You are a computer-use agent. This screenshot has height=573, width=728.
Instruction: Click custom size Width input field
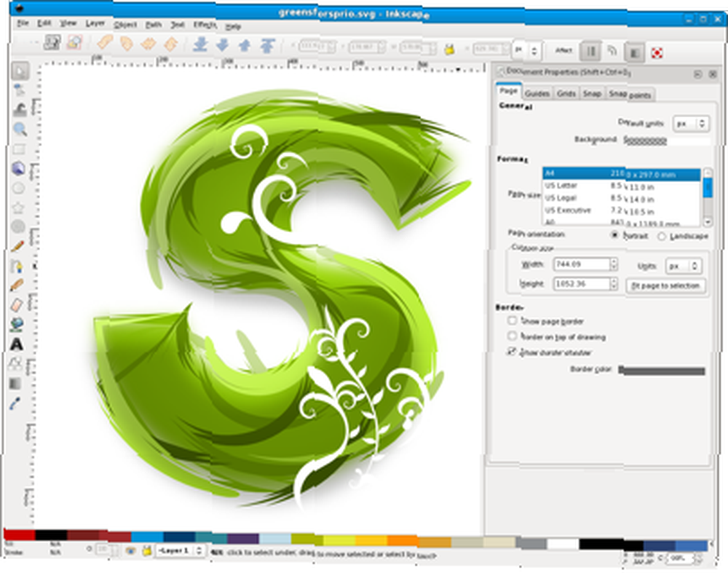tap(581, 264)
